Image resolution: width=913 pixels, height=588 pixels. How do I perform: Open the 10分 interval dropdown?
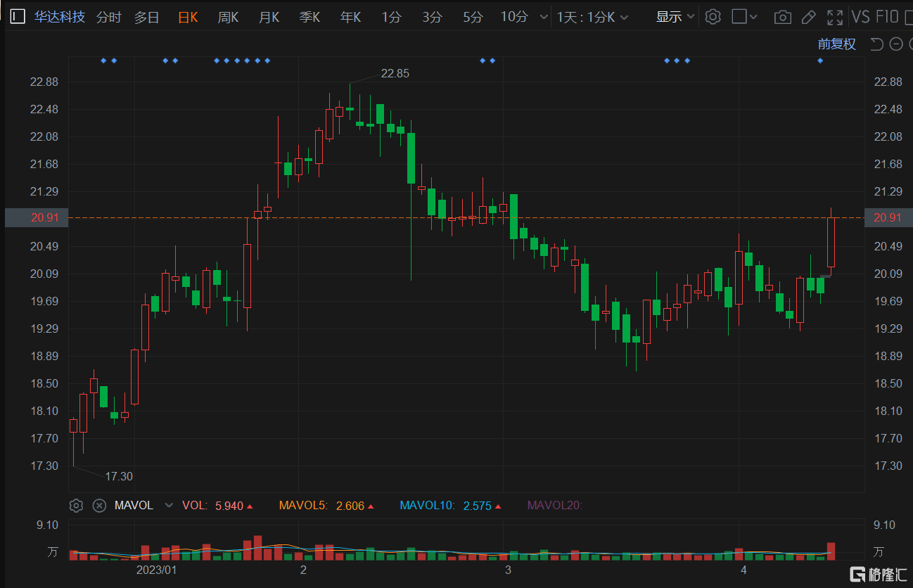click(542, 17)
